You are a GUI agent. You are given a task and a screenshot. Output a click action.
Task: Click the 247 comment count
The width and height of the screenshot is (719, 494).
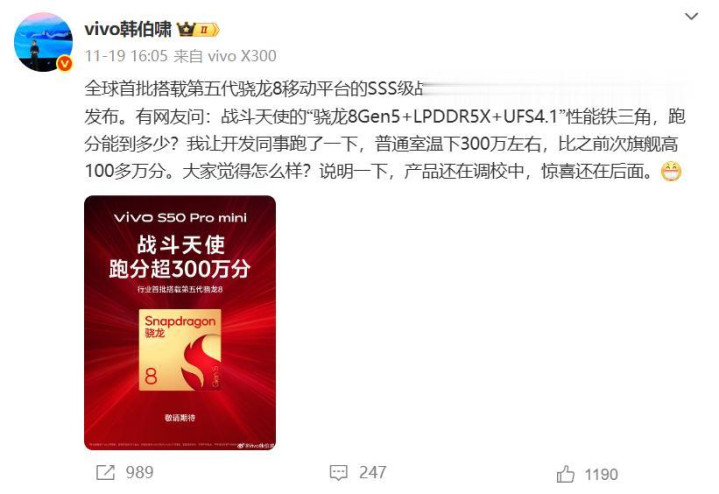click(x=373, y=472)
